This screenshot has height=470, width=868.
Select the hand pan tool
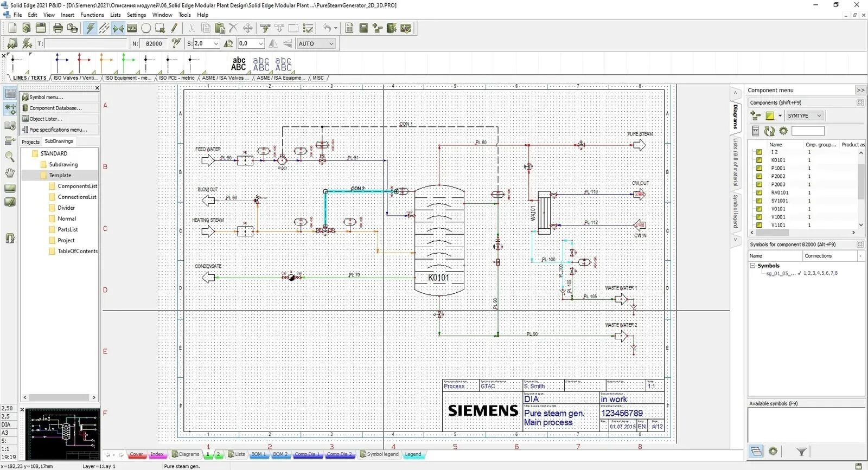[10, 173]
